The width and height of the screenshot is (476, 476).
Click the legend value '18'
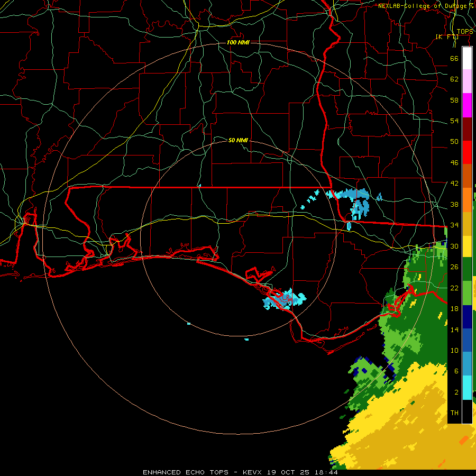tap(454, 309)
